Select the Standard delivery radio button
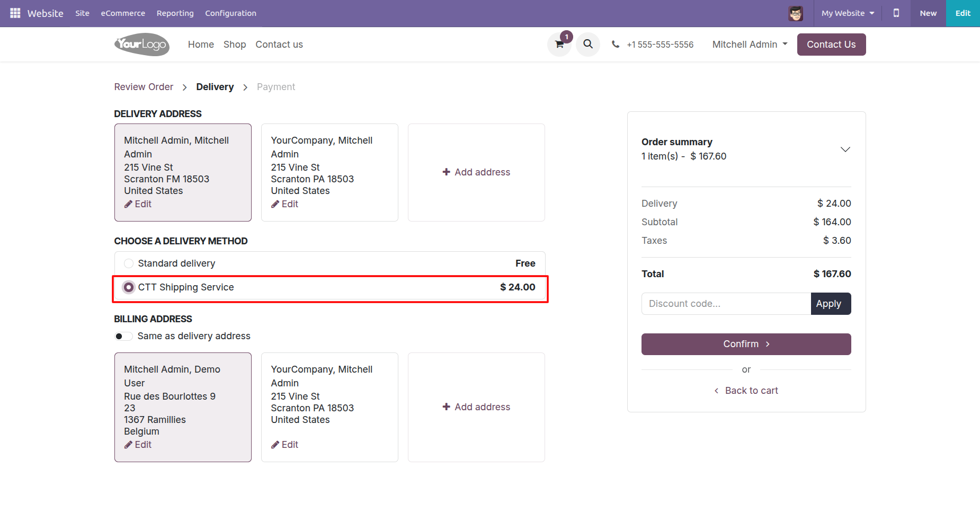The height and width of the screenshot is (512, 980). coord(129,263)
